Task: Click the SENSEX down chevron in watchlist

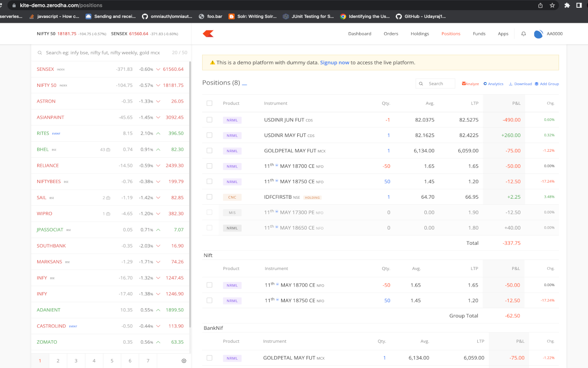Action: coord(158,69)
